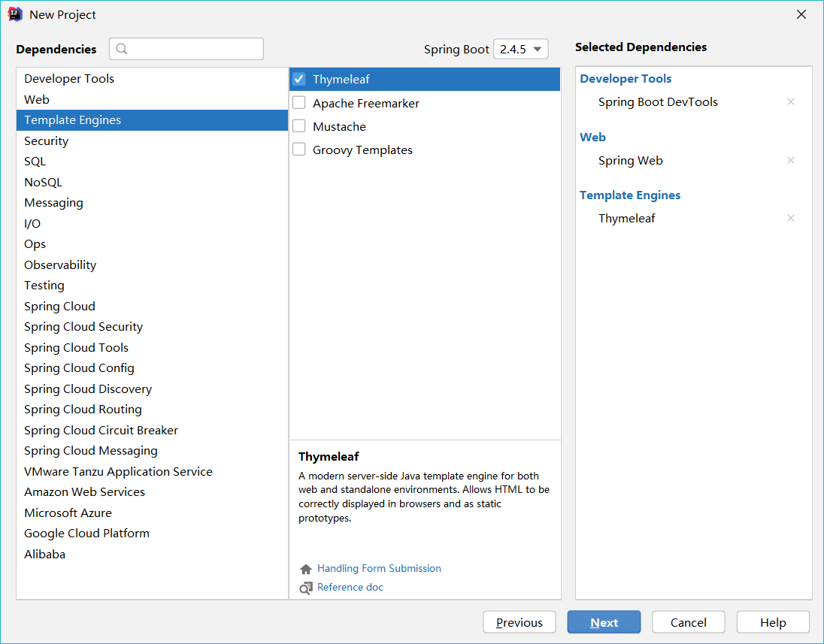This screenshot has height=644, width=824.
Task: Click Thymeleaf in selected dependencies panel
Action: pos(627,219)
